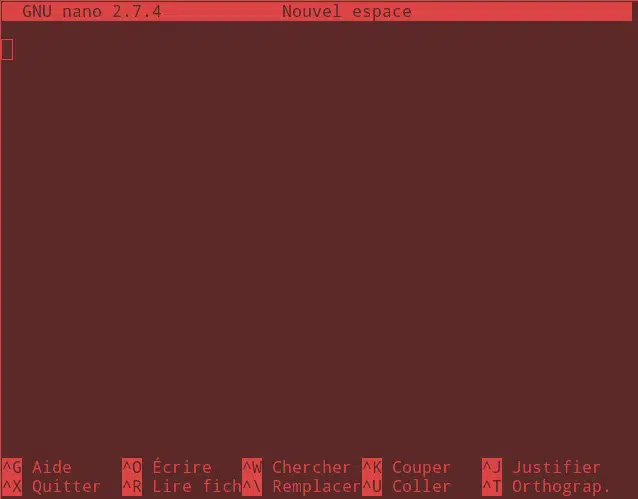Click the ^O shortcut key for Écrire
The image size is (638, 499).
pyautogui.click(x=132, y=467)
